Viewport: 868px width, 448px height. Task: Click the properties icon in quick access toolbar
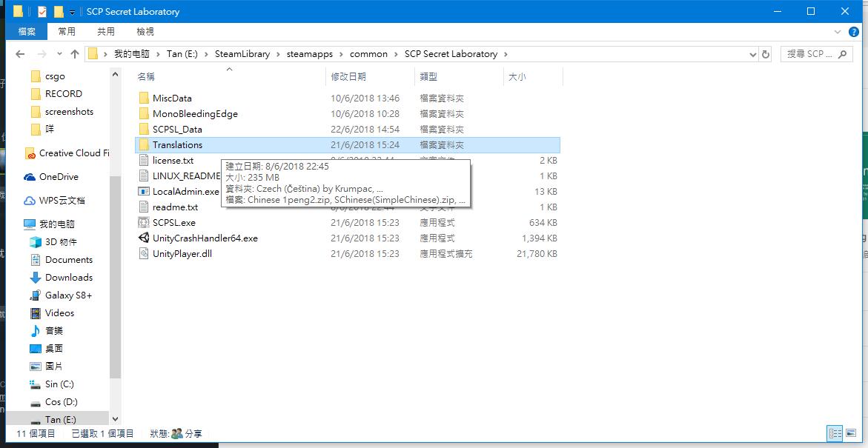42,12
